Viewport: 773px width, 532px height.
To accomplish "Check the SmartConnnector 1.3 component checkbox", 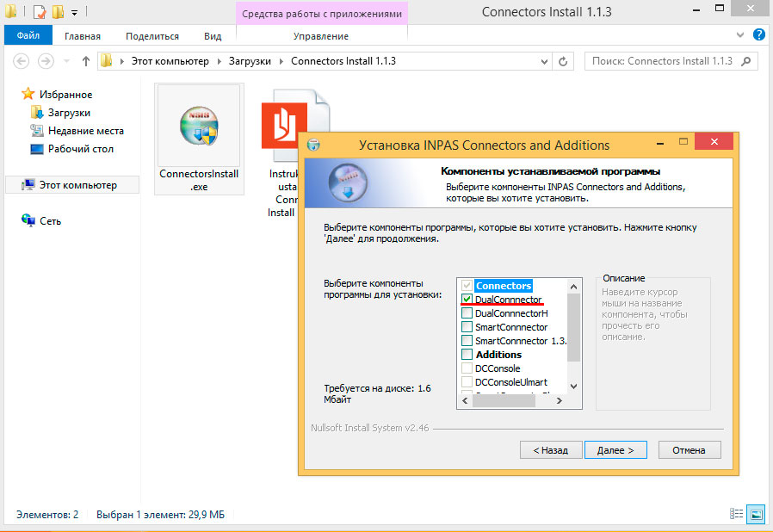I will [467, 341].
